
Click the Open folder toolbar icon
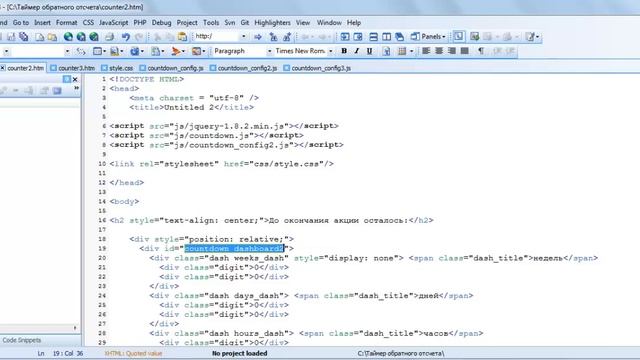52,37
